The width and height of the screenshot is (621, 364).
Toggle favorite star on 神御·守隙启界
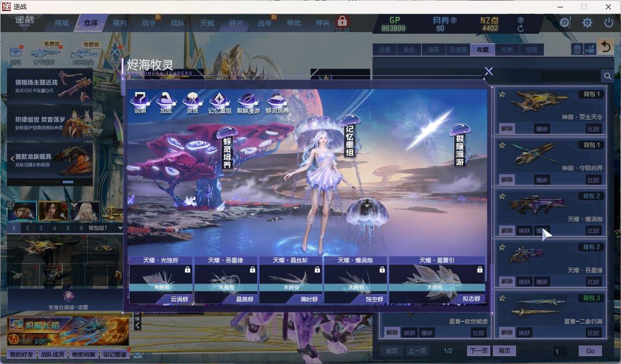coord(502,145)
